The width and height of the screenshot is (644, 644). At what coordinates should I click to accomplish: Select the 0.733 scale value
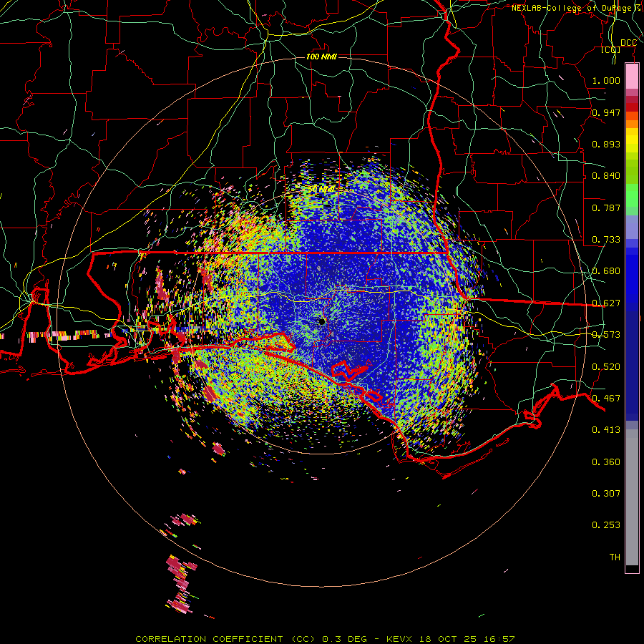(606, 240)
